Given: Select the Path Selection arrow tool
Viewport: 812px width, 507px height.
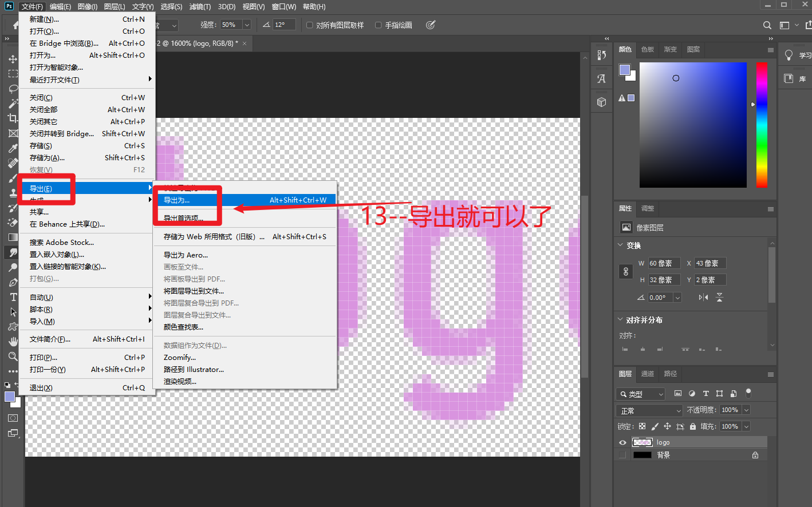Looking at the screenshot, I should pos(13,312).
